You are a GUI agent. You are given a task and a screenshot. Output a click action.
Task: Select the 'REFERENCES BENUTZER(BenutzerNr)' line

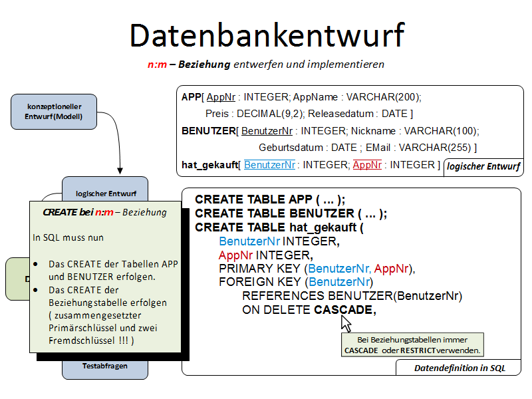point(352,296)
